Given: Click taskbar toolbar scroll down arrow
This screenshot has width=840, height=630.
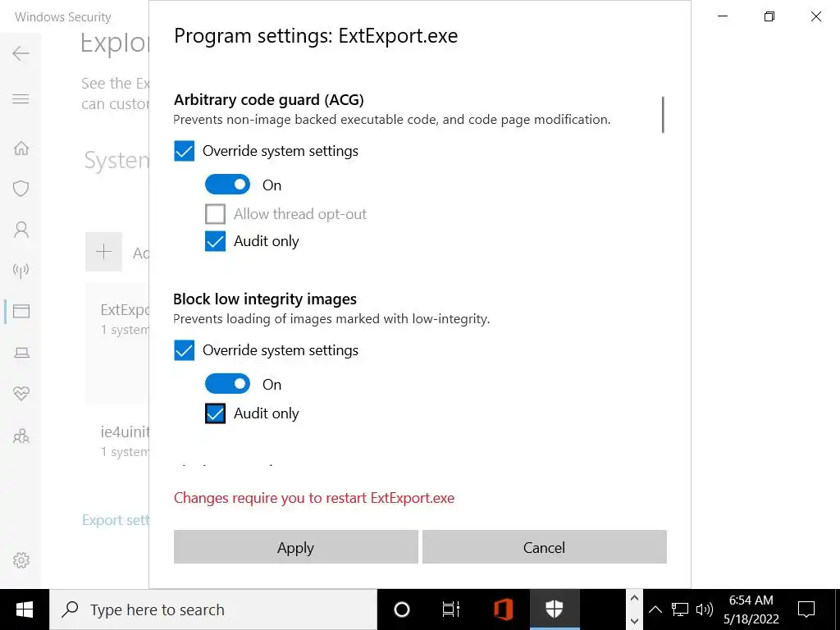Looking at the screenshot, I should pos(634,621).
